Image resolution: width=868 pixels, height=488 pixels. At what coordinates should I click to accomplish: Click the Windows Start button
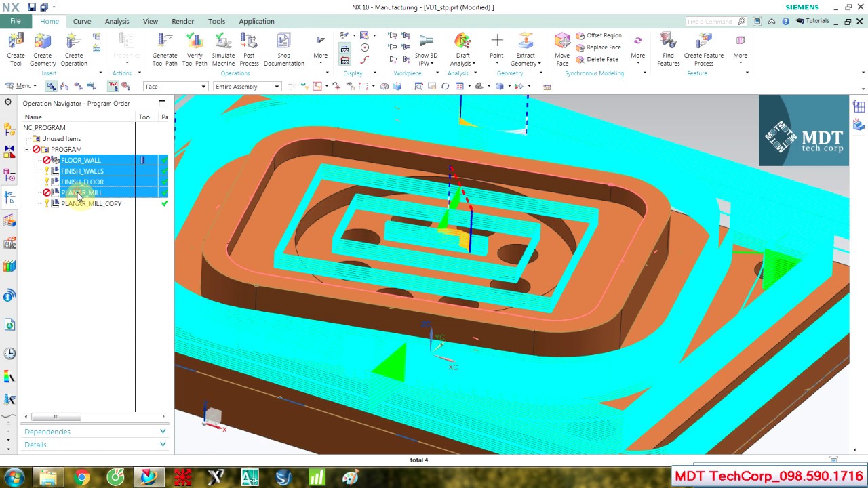[x=14, y=477]
